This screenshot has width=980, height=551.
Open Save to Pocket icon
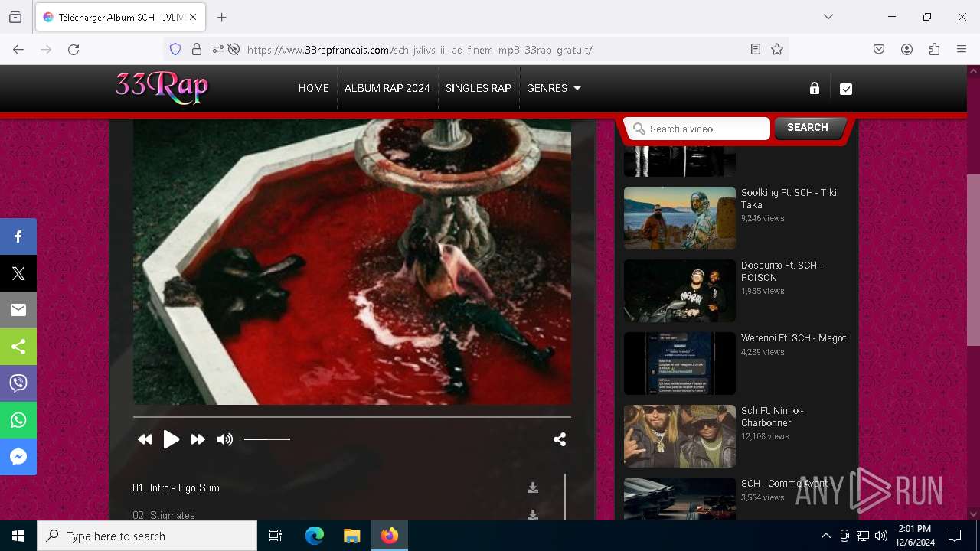(879, 50)
